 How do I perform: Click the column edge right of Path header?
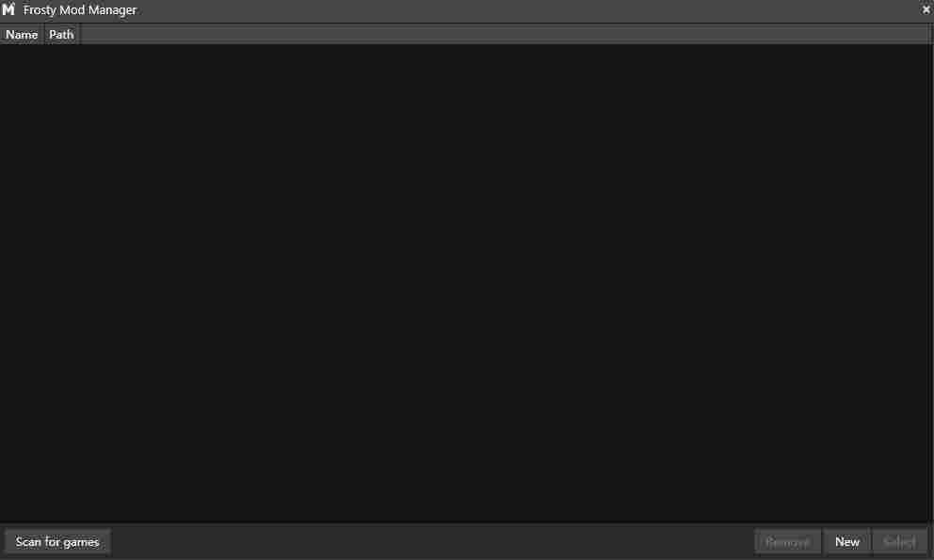pyautogui.click(x=79, y=35)
